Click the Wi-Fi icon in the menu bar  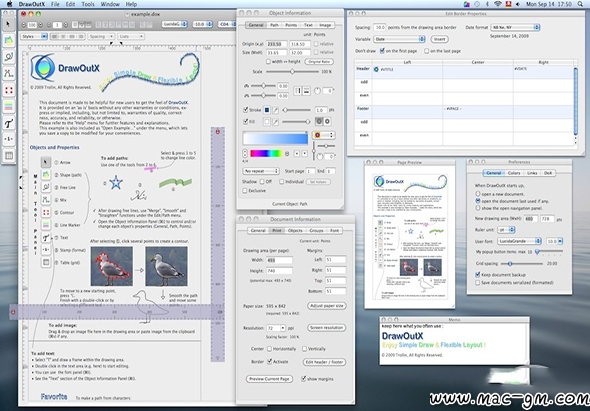tap(498, 4)
